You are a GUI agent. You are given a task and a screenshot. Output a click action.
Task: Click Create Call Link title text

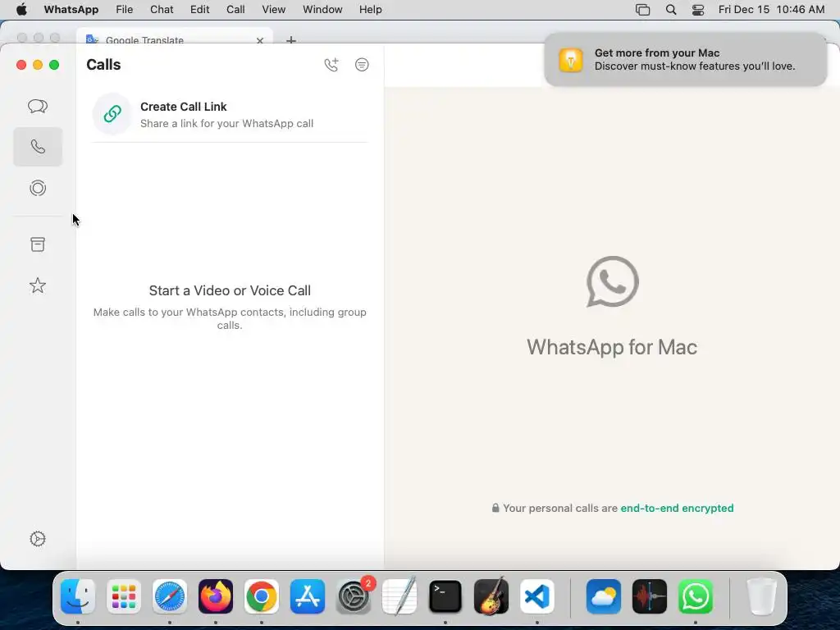pyautogui.click(x=183, y=107)
